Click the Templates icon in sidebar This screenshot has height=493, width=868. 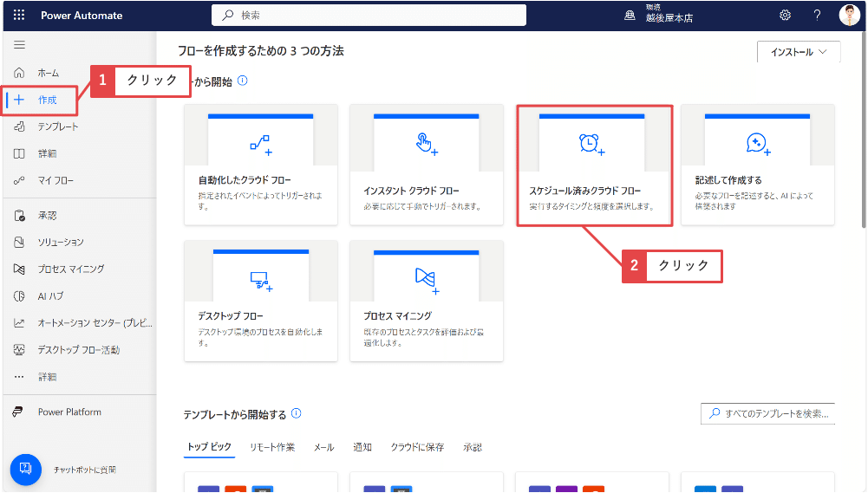19,126
